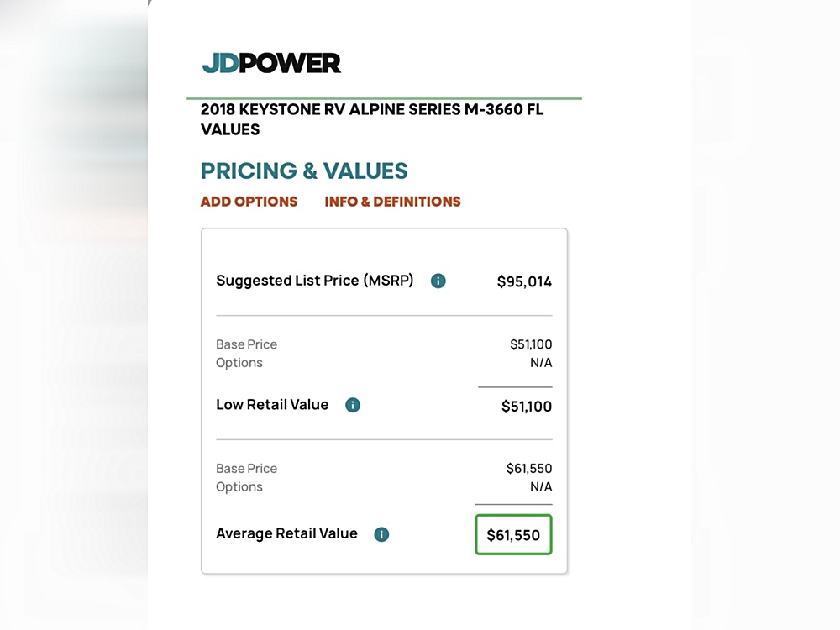Click the $95,014 MSRP amount

pos(524,282)
